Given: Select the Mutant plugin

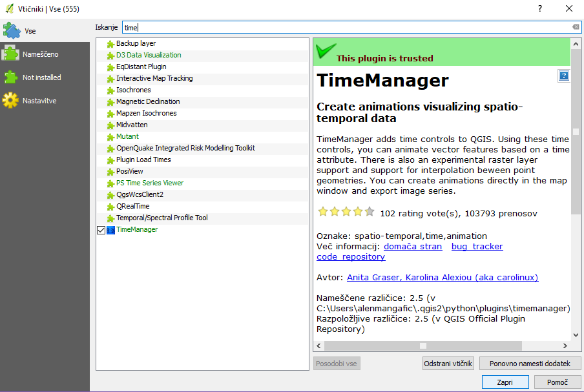Looking at the screenshot, I should (x=202, y=136).
